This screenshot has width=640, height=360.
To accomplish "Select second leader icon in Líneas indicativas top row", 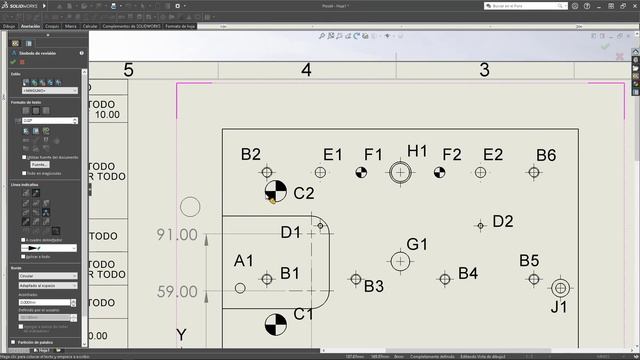I will tap(36, 193).
